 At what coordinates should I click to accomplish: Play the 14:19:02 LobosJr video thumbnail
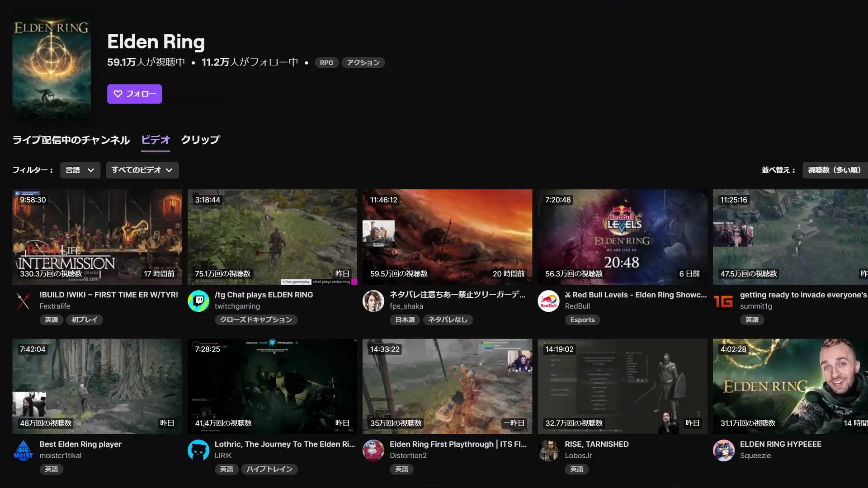[x=623, y=386]
